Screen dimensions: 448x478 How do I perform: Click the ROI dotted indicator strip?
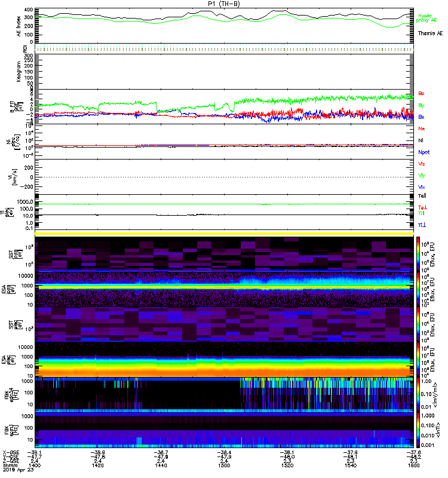224,48
